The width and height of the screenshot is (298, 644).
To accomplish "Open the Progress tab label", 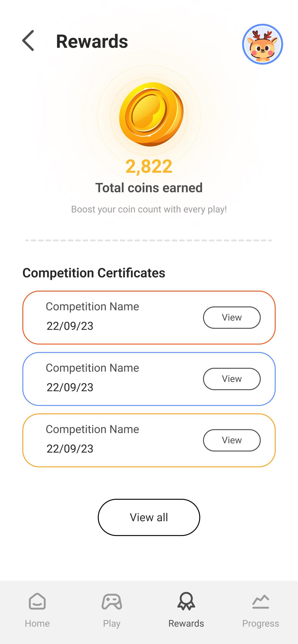I will [x=260, y=623].
